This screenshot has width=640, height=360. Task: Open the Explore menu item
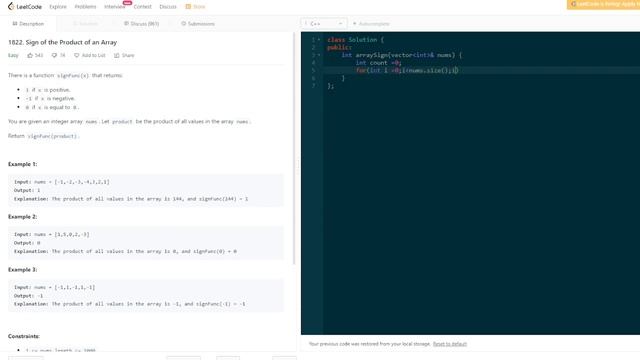point(58,7)
